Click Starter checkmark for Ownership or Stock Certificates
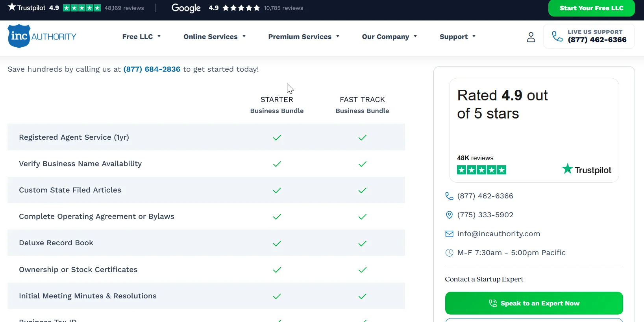Image resolution: width=644 pixels, height=322 pixels. [277, 270]
